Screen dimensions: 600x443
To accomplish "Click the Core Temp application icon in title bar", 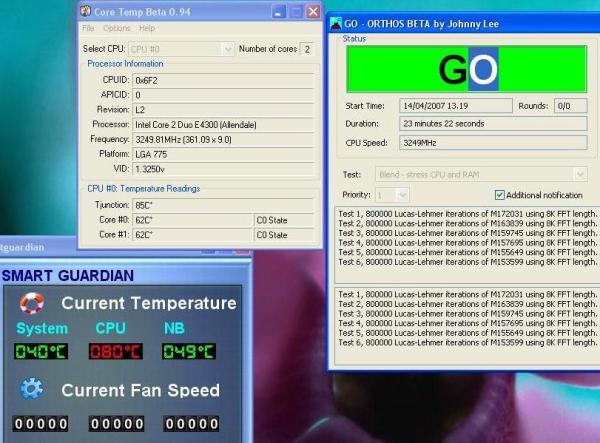I will pos(85,11).
